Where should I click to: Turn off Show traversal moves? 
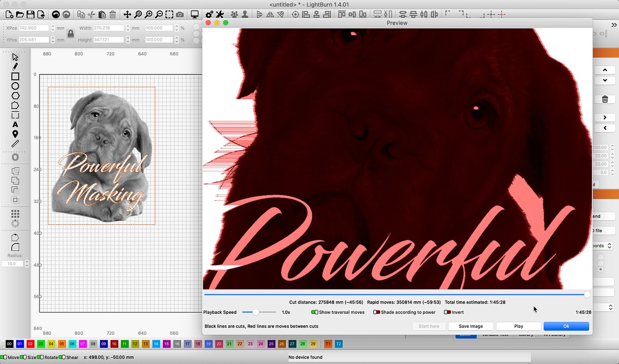(314, 312)
